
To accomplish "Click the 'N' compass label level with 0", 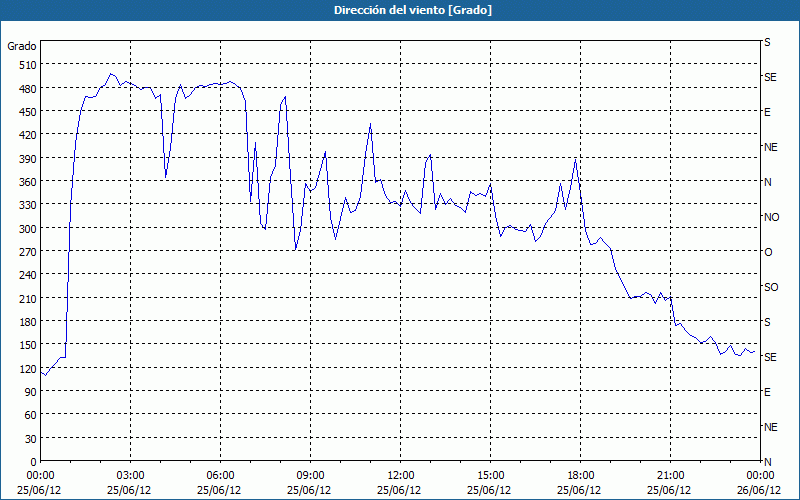I will (768, 462).
